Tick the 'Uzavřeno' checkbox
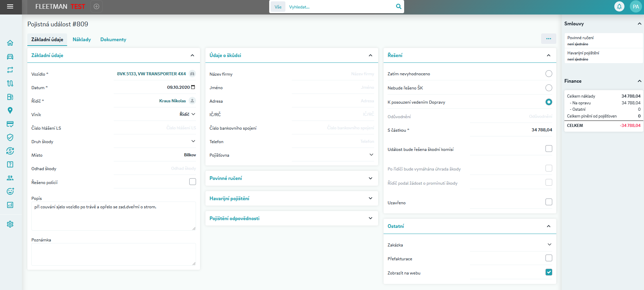This screenshot has width=644, height=290. 549,202
